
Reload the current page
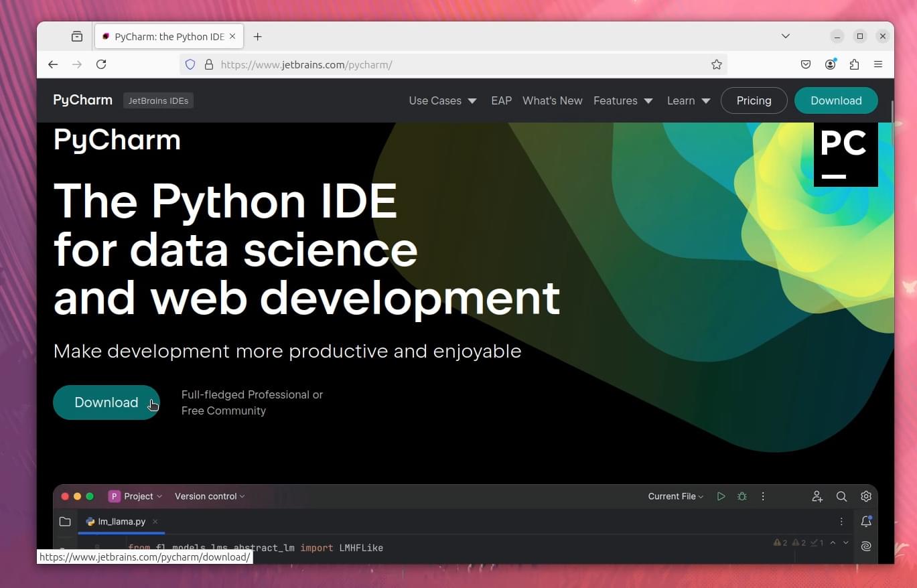click(101, 64)
